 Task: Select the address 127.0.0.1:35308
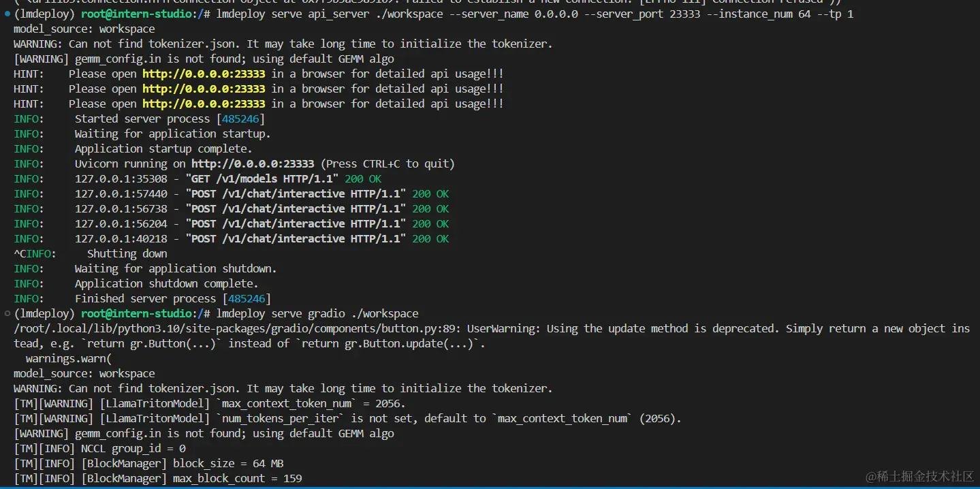point(121,178)
